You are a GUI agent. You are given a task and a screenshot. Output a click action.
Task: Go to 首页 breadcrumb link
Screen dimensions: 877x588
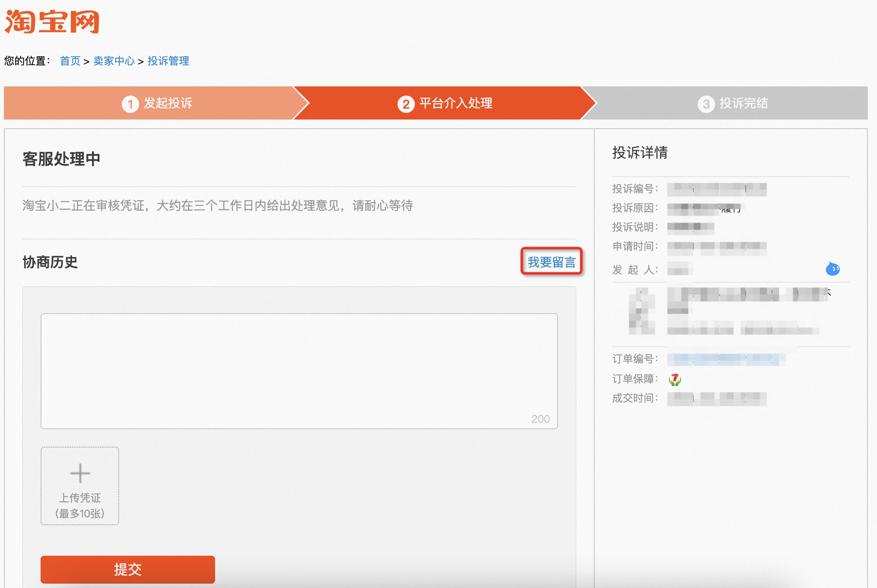click(70, 61)
